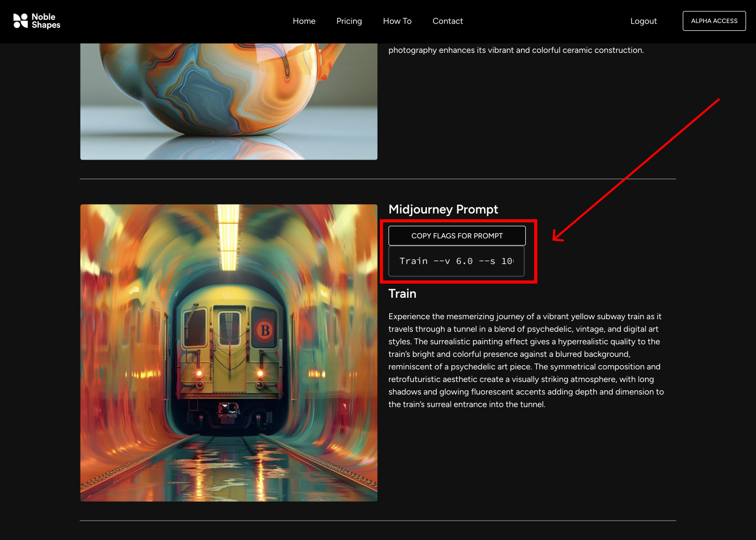The height and width of the screenshot is (540, 756).
Task: Go to the Home page
Action: pos(304,21)
